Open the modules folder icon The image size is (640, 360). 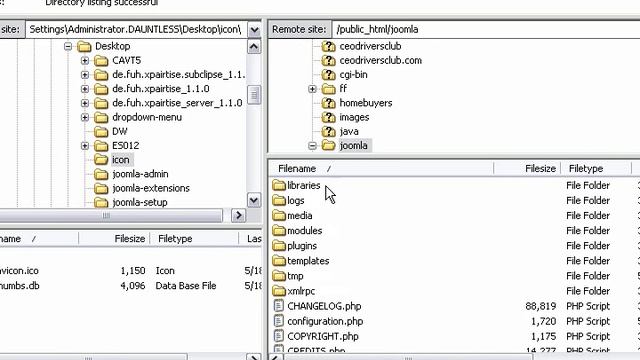point(279,231)
